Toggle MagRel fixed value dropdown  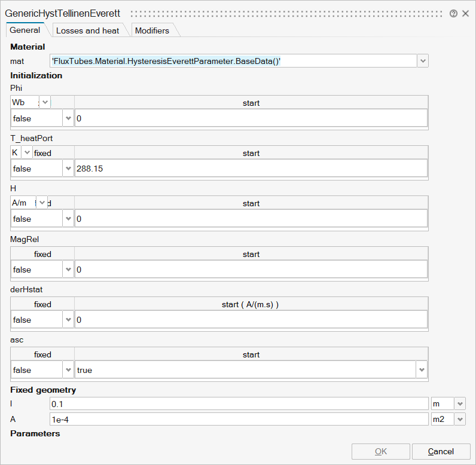point(68,270)
